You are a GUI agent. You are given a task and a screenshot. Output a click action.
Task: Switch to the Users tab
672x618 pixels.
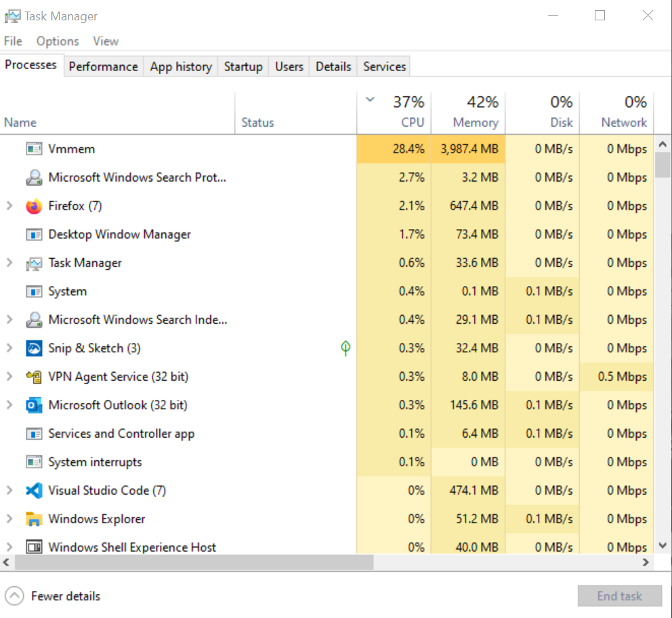289,66
